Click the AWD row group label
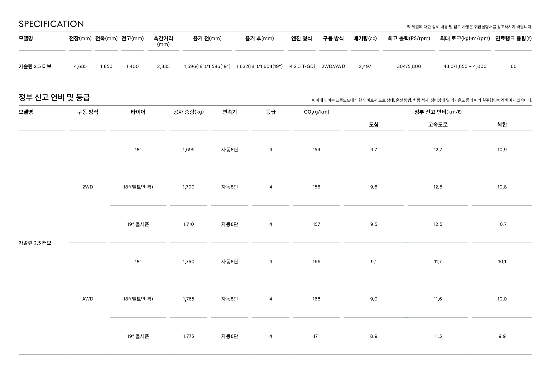This screenshot has height=392, width=551. [x=87, y=299]
